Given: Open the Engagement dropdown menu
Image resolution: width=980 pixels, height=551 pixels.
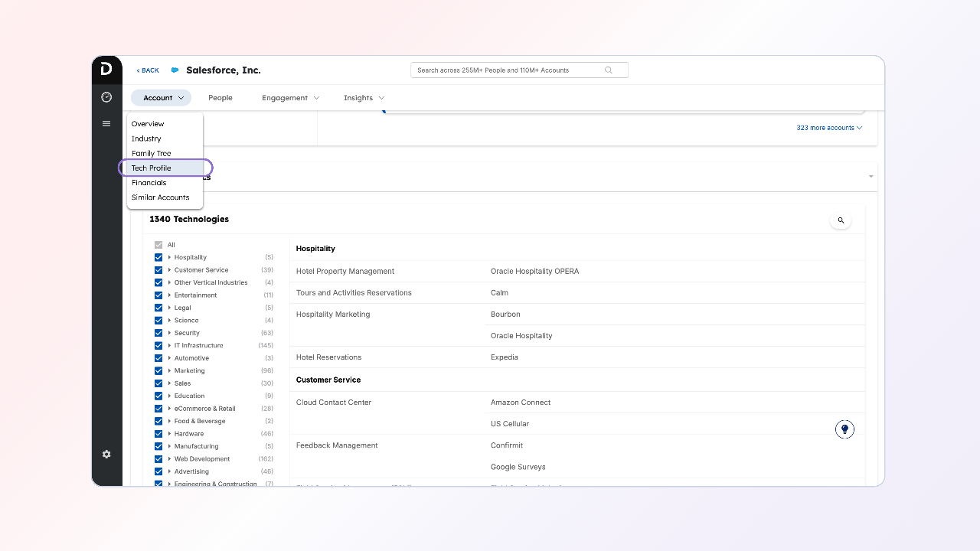Looking at the screenshot, I should (290, 98).
